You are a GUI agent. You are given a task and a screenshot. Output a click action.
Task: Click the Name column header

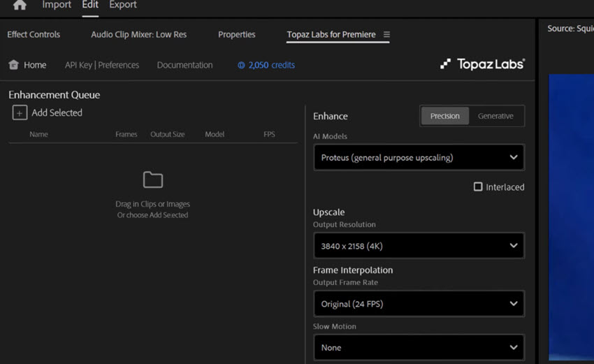click(38, 134)
